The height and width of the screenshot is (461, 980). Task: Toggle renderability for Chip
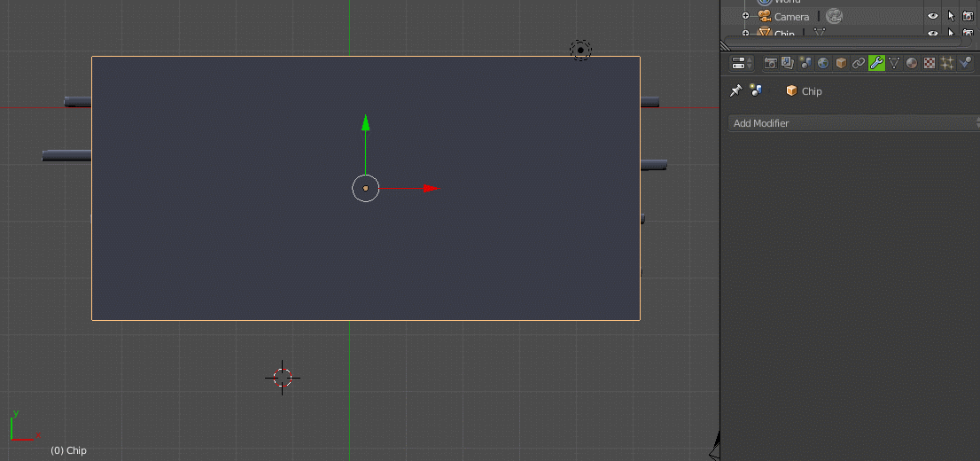coord(968,34)
